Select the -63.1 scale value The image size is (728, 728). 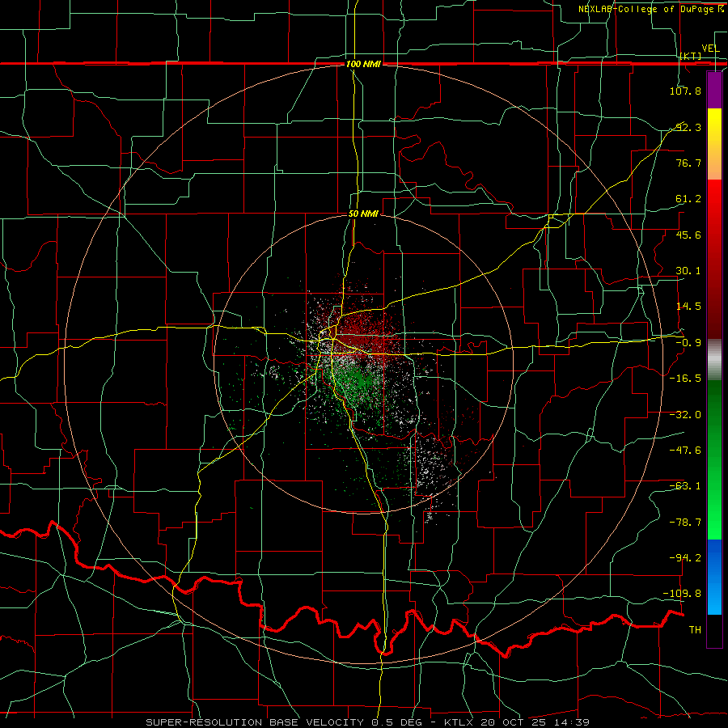(x=685, y=485)
